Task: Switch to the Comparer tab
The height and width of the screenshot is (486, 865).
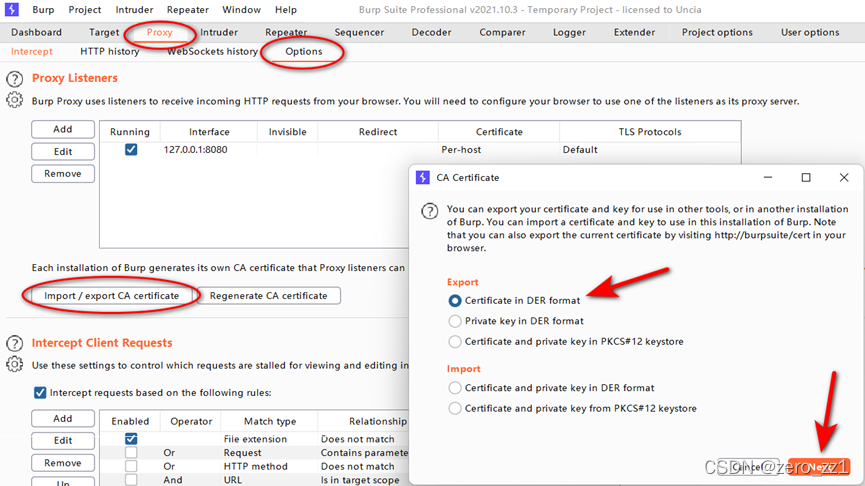Action: tap(502, 32)
